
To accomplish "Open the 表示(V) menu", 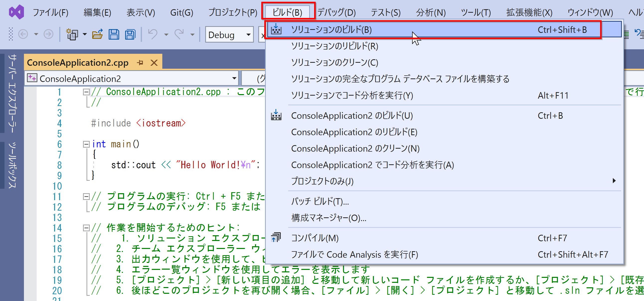I will pyautogui.click(x=141, y=12).
